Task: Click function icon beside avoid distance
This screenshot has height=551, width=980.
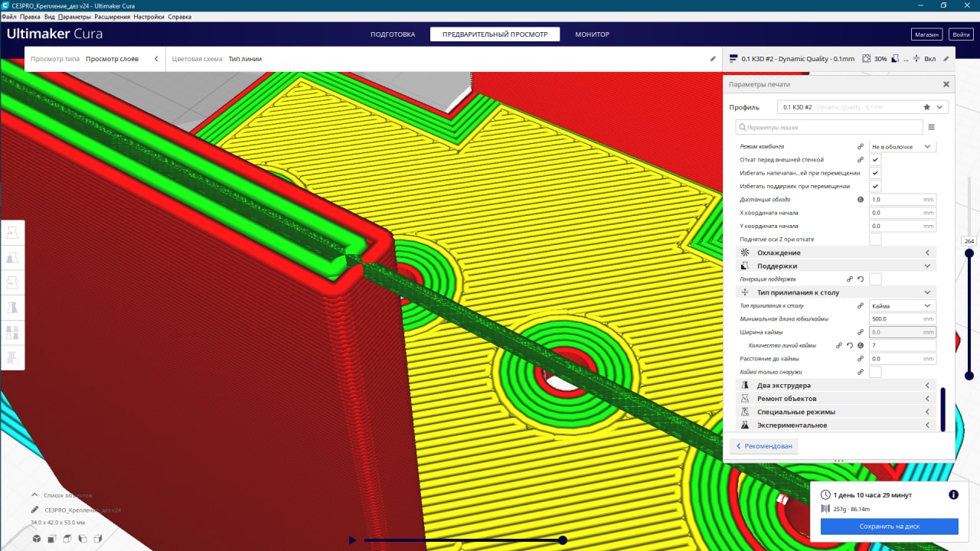Action: click(861, 200)
